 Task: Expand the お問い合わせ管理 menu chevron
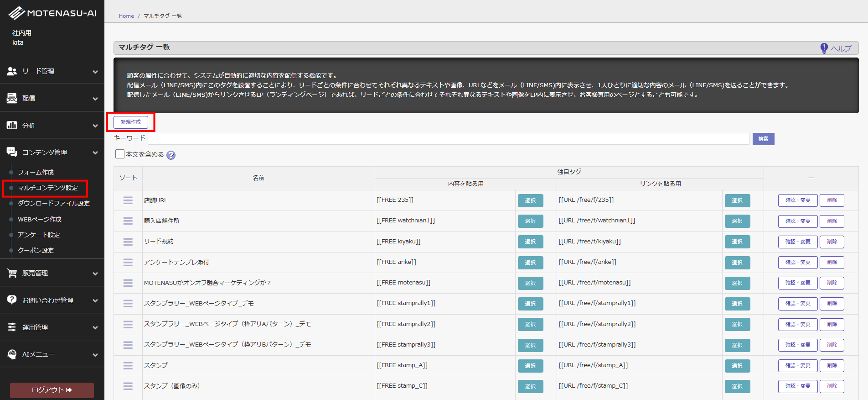pos(95,300)
